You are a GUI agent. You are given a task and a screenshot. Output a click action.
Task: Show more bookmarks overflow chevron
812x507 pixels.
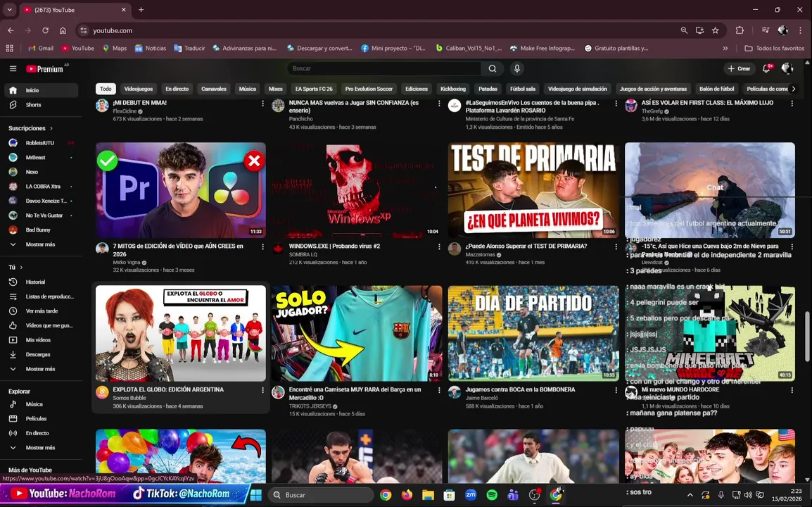[725, 48]
